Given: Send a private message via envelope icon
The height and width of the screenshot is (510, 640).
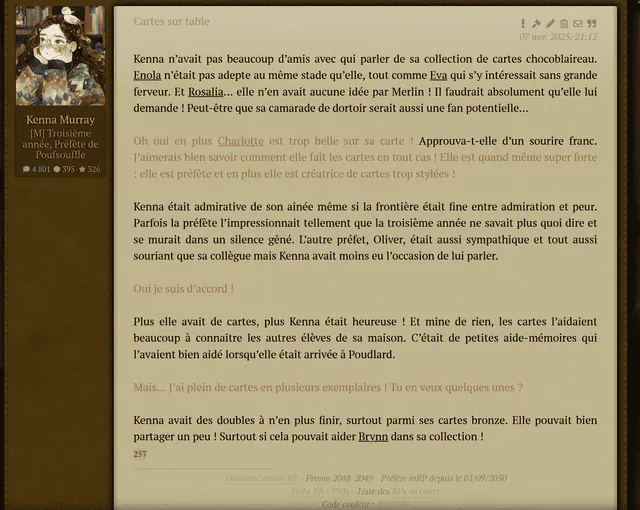Looking at the screenshot, I should pyautogui.click(x=578, y=24).
